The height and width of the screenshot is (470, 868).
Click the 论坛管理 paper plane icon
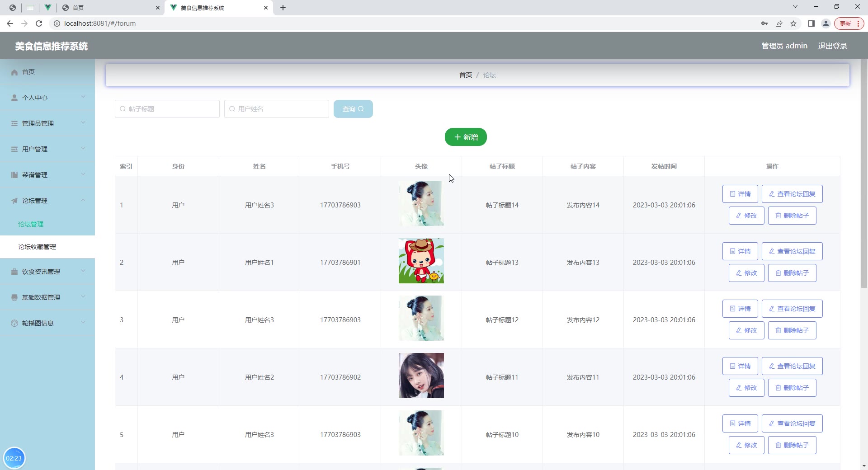(x=14, y=201)
